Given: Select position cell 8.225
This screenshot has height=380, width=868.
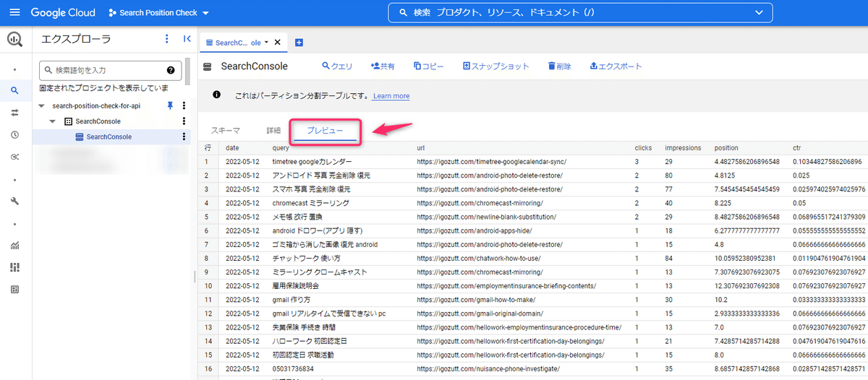Looking at the screenshot, I should click(x=723, y=203).
